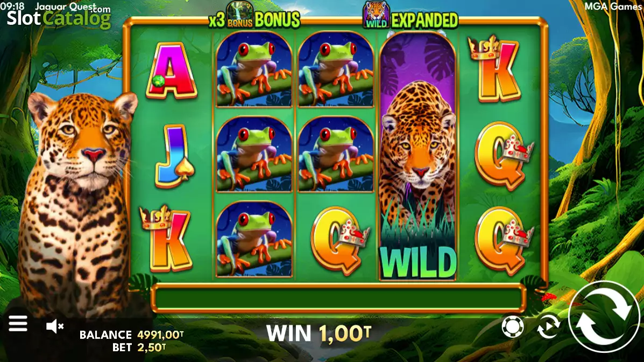Toggle the muted sound speaker icon
Screen dimensions: 644x362
(x=55, y=326)
